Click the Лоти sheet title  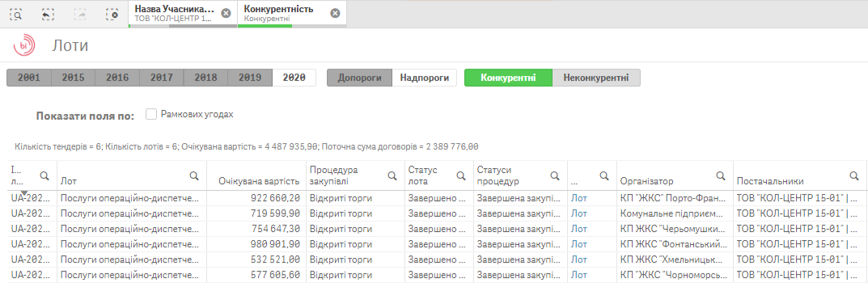click(70, 46)
